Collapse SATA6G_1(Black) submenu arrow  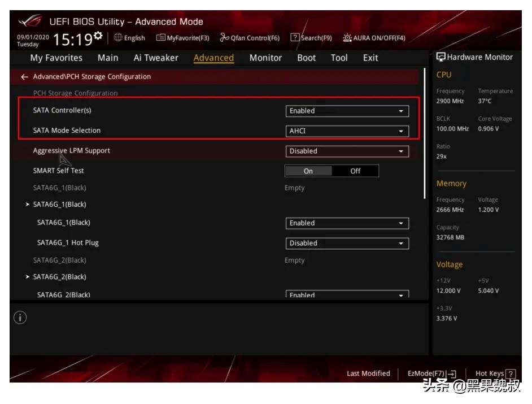pos(28,205)
